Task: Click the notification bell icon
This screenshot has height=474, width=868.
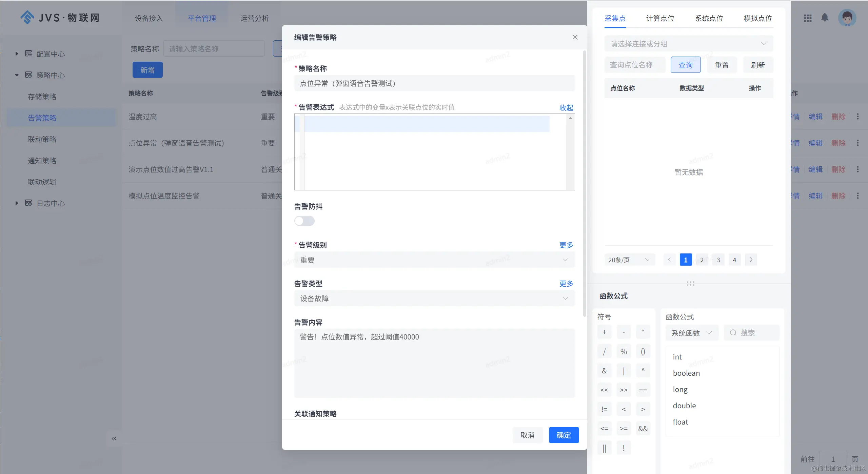Action: point(825,18)
